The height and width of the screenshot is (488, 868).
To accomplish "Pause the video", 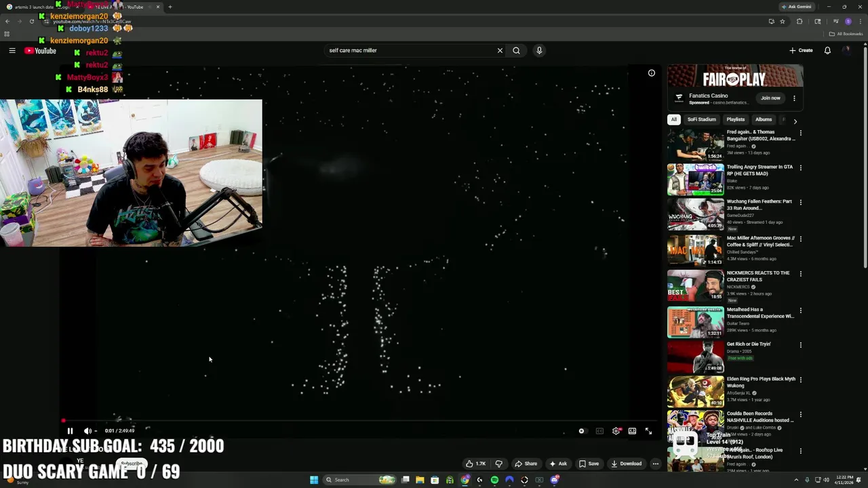I will [x=70, y=430].
